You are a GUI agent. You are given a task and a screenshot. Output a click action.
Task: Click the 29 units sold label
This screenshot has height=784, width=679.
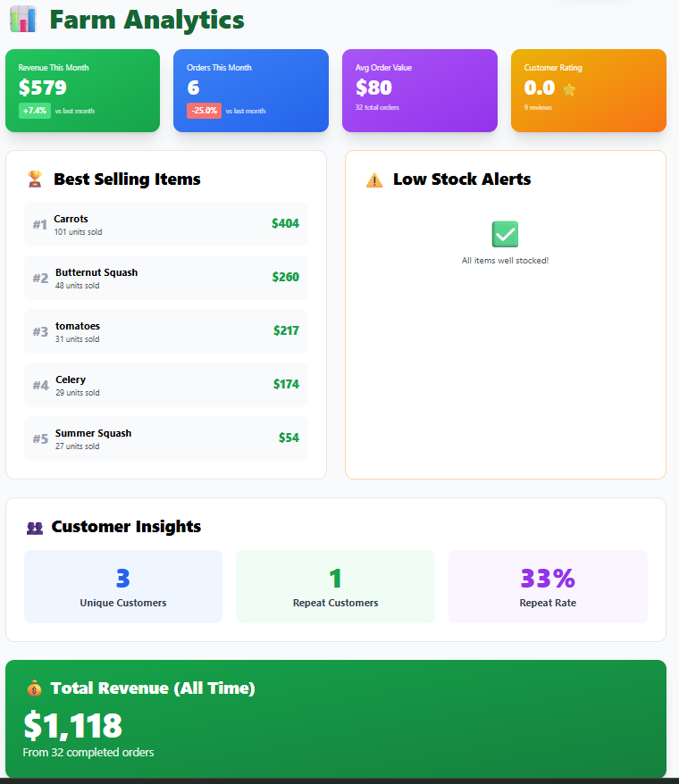pyautogui.click(x=78, y=393)
